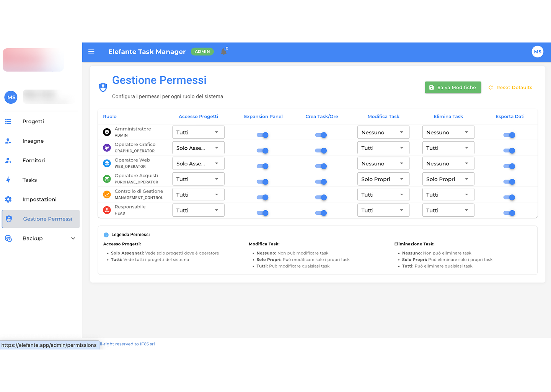Screen dimensions: 551x392
Task: Click the Operatore Acquisti cart icon
Action: 107,179
